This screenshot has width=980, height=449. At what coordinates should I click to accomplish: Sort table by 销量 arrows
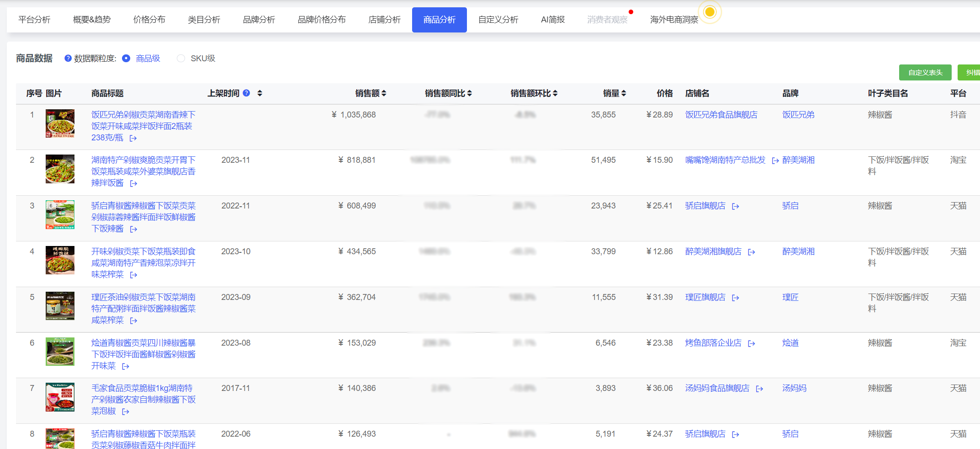(x=624, y=93)
